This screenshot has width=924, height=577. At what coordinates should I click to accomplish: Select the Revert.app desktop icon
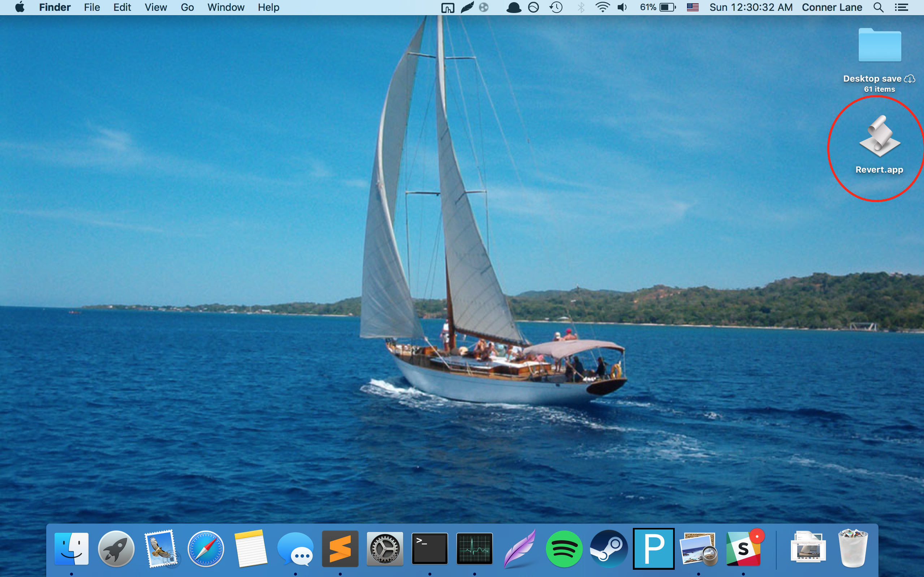tap(879, 137)
